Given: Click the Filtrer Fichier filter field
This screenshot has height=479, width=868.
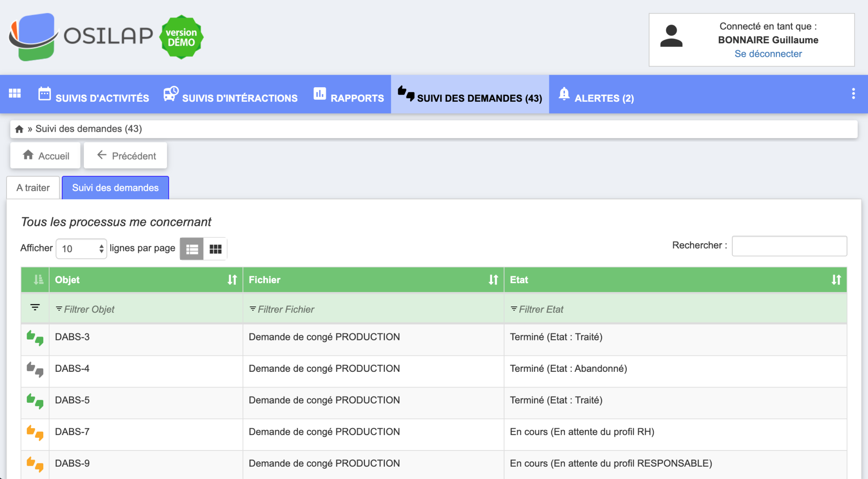Looking at the screenshot, I should [373, 309].
